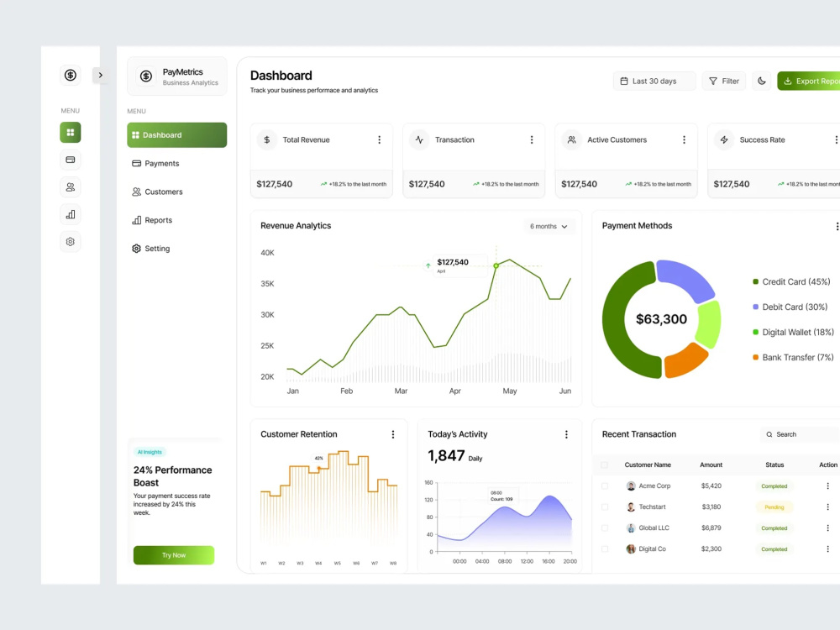Toggle dark mode with the moon icon
Viewport: 840px width, 630px height.
pos(761,81)
